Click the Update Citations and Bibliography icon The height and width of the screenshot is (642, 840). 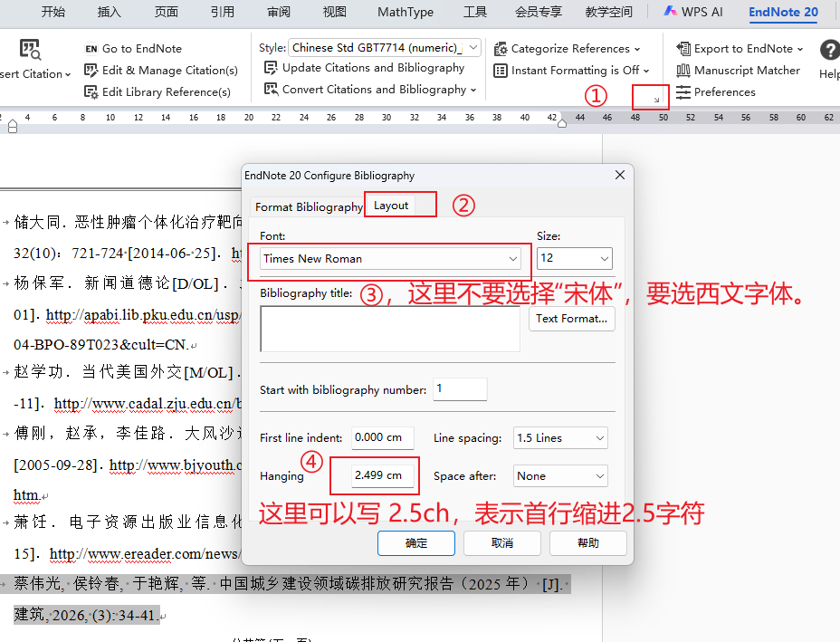(x=271, y=68)
